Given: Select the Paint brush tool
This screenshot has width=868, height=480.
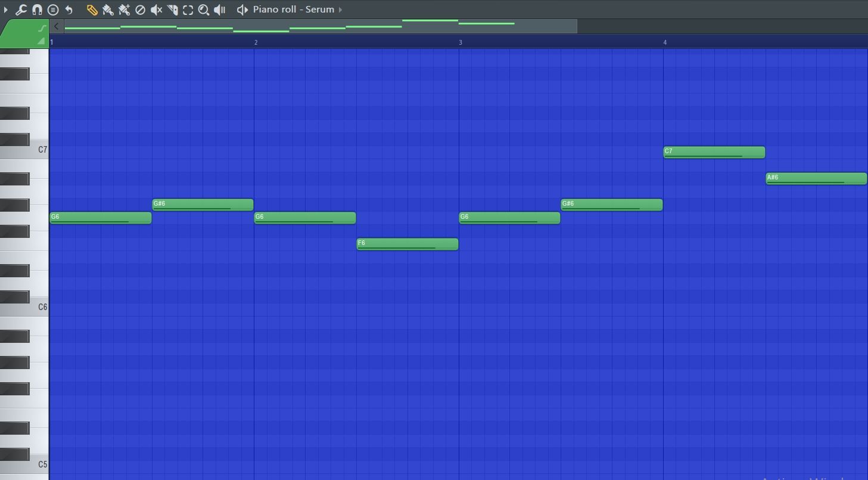Looking at the screenshot, I should click(108, 10).
